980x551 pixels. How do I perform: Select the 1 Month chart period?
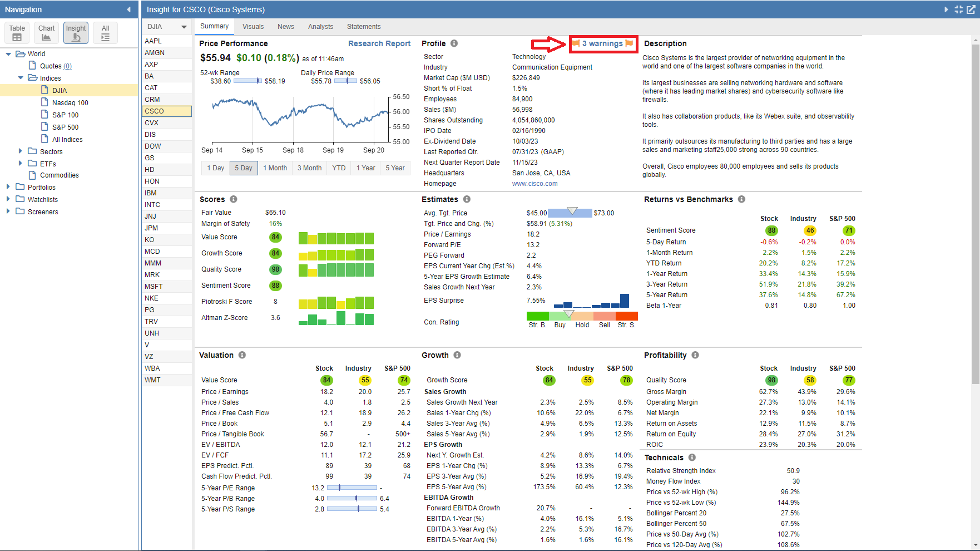[275, 168]
